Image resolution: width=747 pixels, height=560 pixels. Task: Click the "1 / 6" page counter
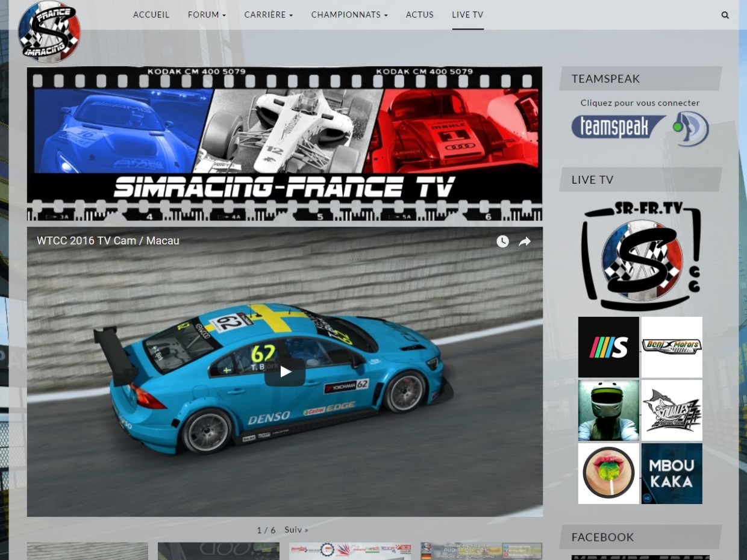(266, 530)
